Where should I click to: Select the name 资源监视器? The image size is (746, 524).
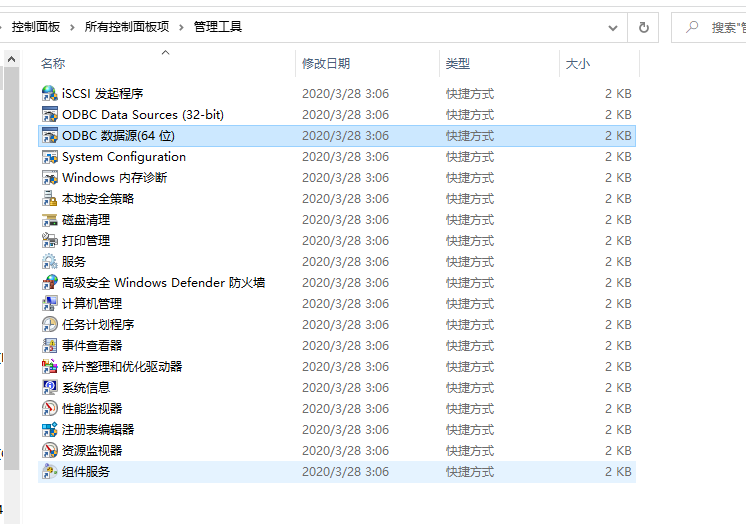tap(92, 451)
